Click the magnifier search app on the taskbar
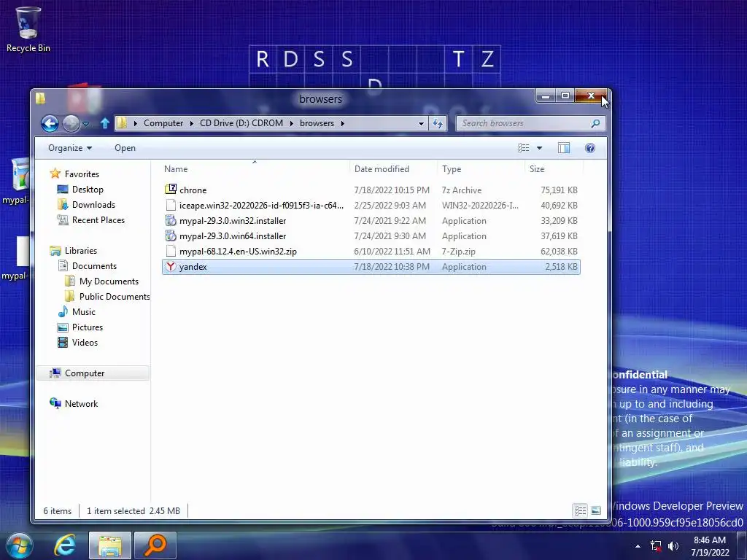Image resolution: width=747 pixels, height=560 pixels. click(x=155, y=545)
